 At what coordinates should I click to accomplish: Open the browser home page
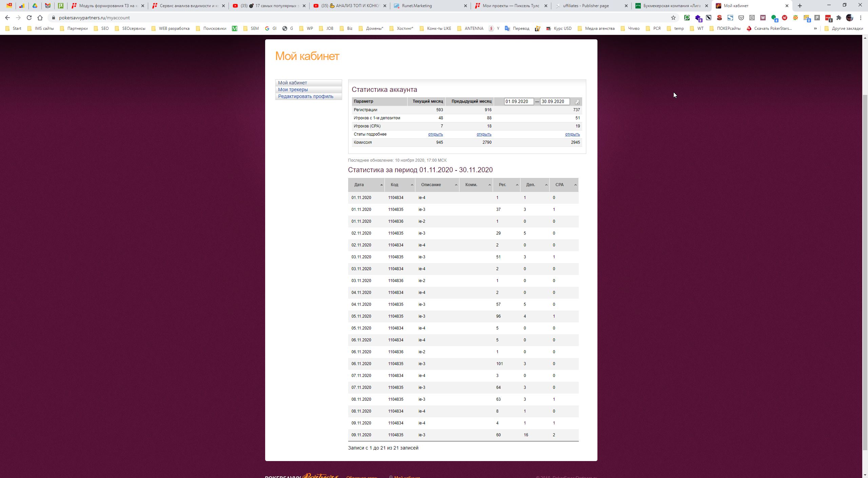[x=40, y=18]
